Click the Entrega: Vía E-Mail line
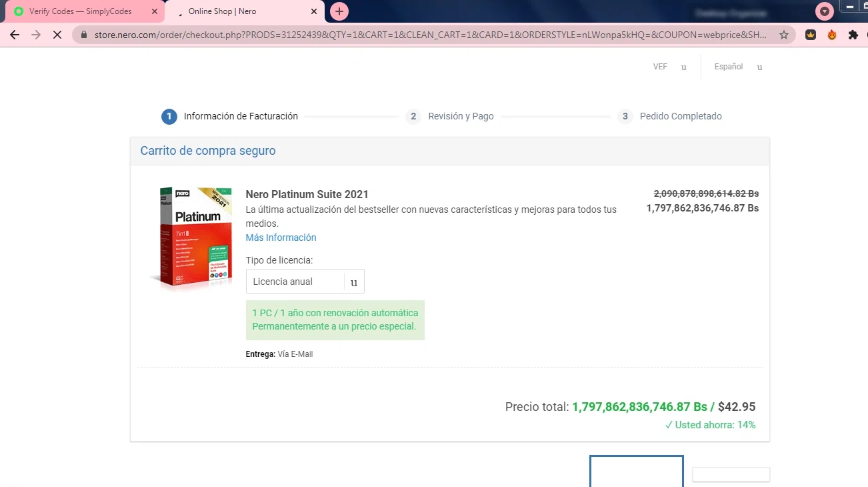The height and width of the screenshot is (487, 868). point(279,354)
